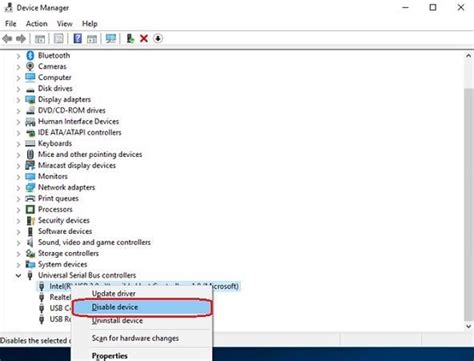474x361 pixels.
Task: Click the System devices category icon
Action: 30,264
